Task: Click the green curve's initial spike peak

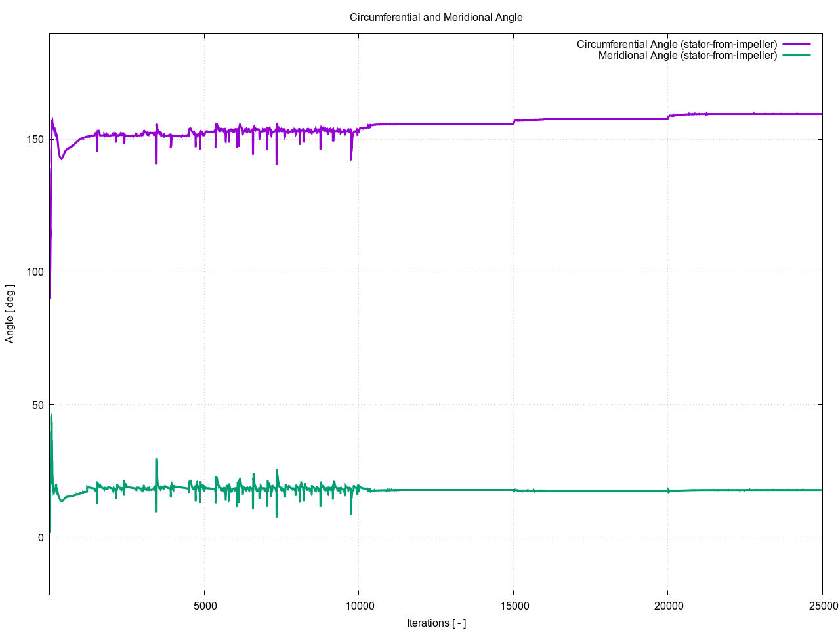Action: coord(51,415)
